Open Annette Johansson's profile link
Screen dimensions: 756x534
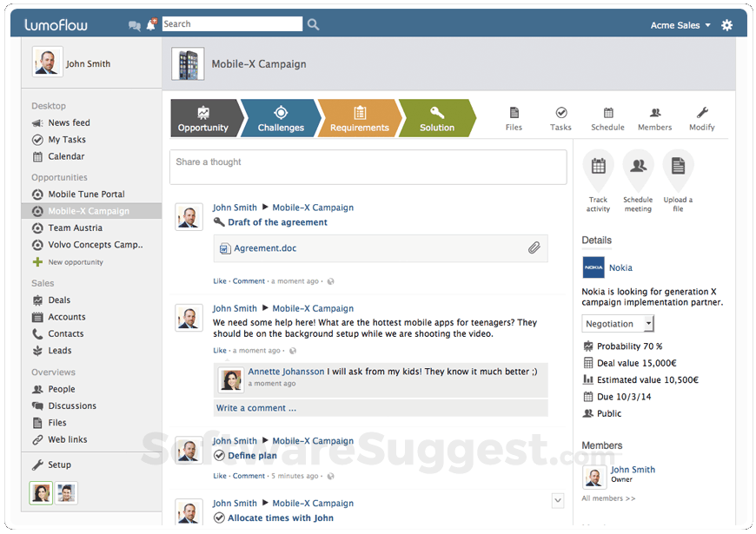click(x=287, y=372)
